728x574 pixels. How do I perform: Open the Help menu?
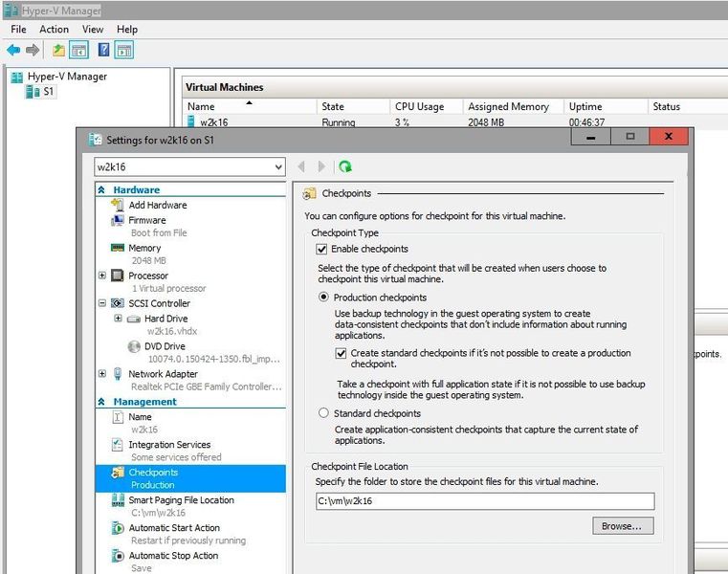[126, 30]
